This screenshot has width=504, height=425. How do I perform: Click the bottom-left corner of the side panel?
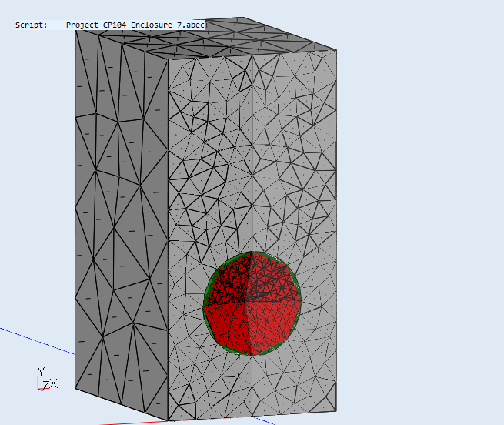pyautogui.click(x=76, y=388)
